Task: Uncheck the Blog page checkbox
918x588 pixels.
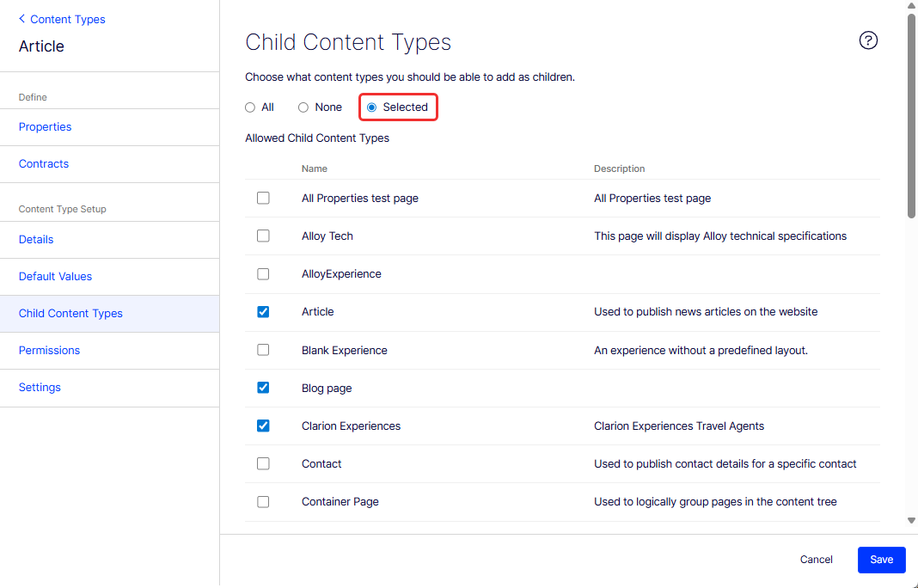Action: click(263, 388)
